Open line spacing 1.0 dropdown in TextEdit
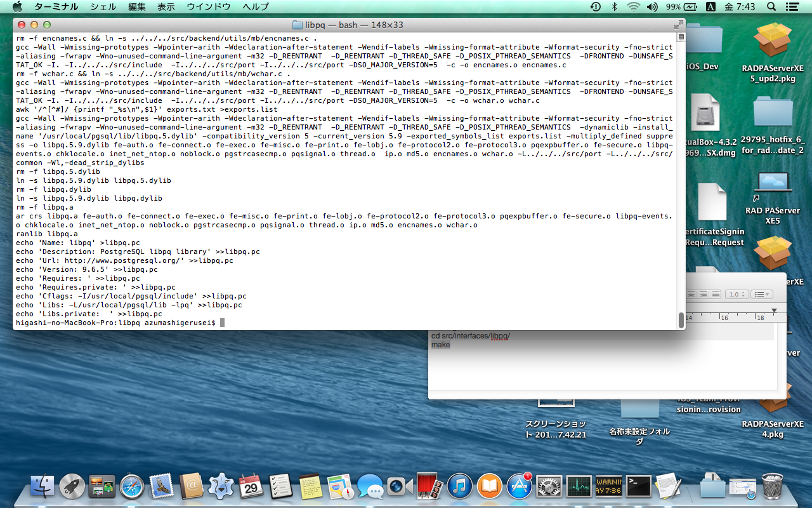 coord(737,295)
